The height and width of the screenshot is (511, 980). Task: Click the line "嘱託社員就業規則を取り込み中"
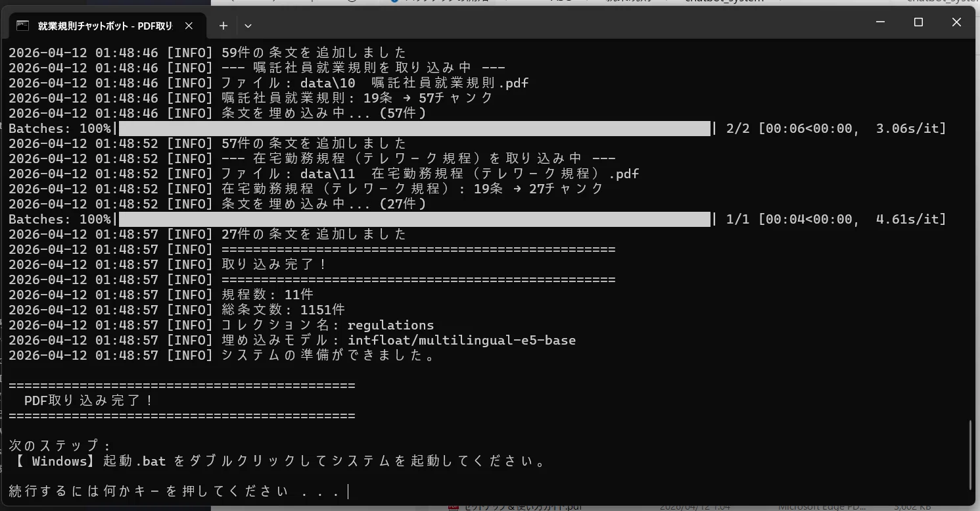363,68
